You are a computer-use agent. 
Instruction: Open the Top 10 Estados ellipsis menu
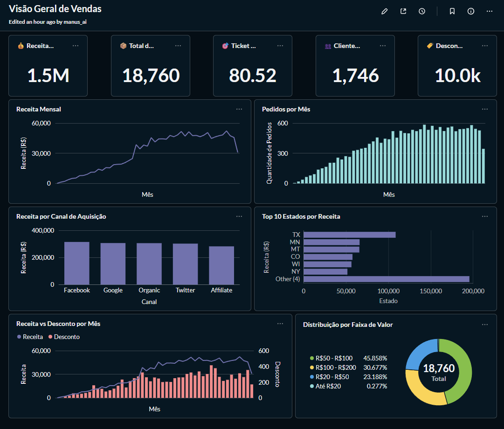coord(484,216)
